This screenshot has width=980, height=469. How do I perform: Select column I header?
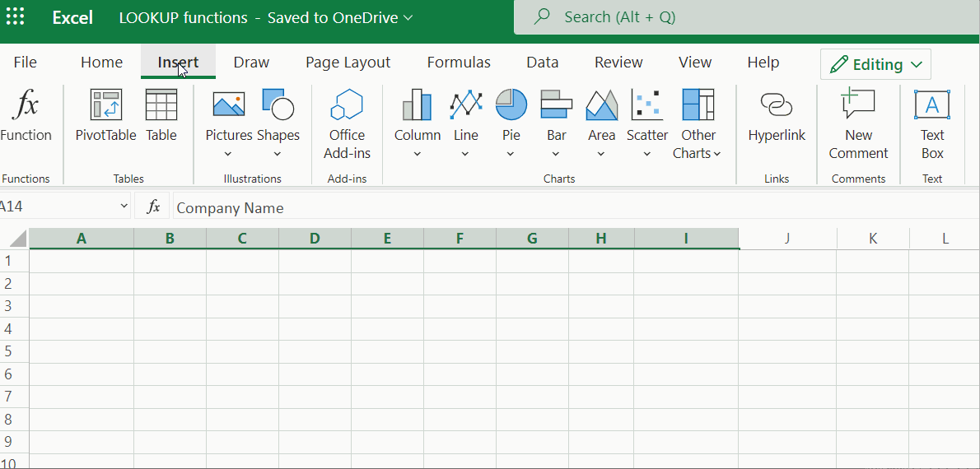[x=686, y=238]
